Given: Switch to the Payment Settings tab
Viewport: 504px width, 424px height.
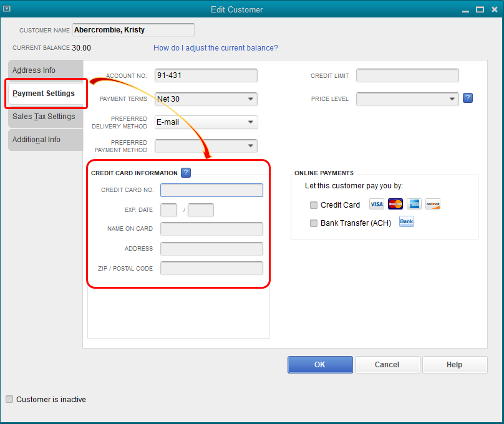Looking at the screenshot, I should [x=46, y=94].
